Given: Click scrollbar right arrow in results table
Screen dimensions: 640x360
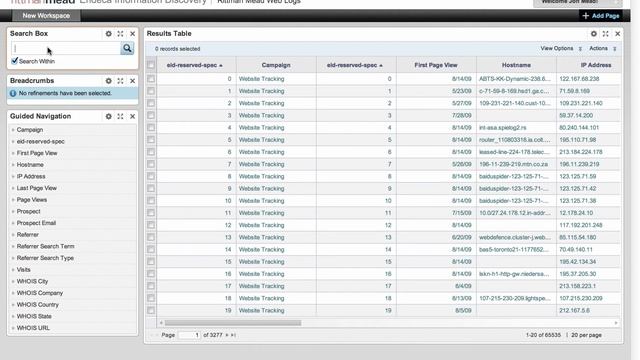Looking at the screenshot, I should point(616,323).
